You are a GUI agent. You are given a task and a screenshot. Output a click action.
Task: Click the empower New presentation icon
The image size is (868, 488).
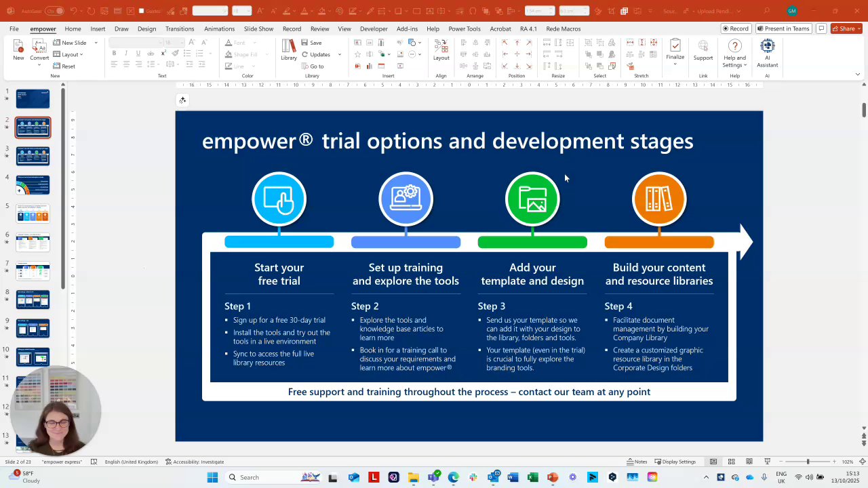click(18, 49)
